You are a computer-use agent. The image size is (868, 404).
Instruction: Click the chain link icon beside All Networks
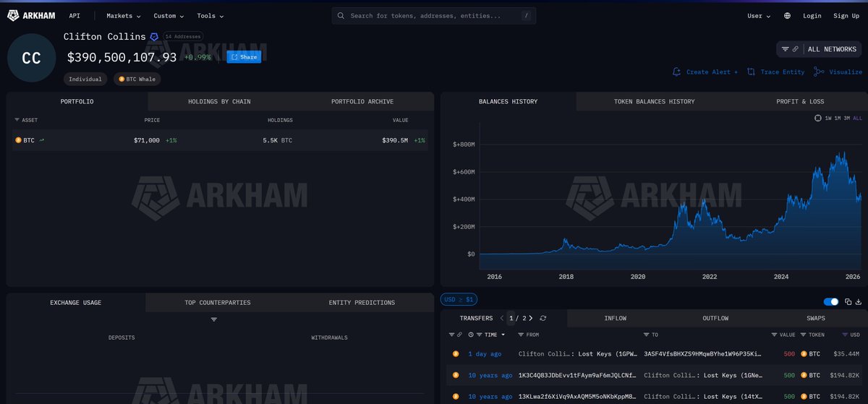pyautogui.click(x=796, y=49)
